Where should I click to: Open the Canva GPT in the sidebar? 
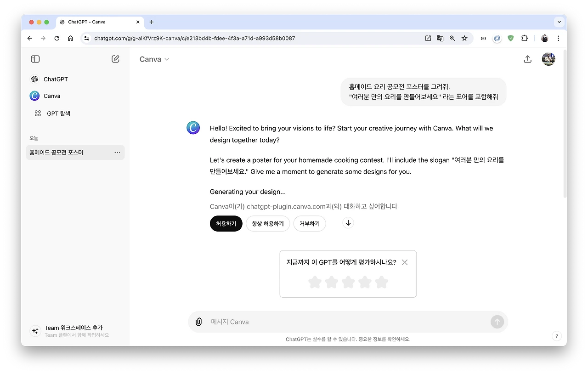[x=52, y=96]
